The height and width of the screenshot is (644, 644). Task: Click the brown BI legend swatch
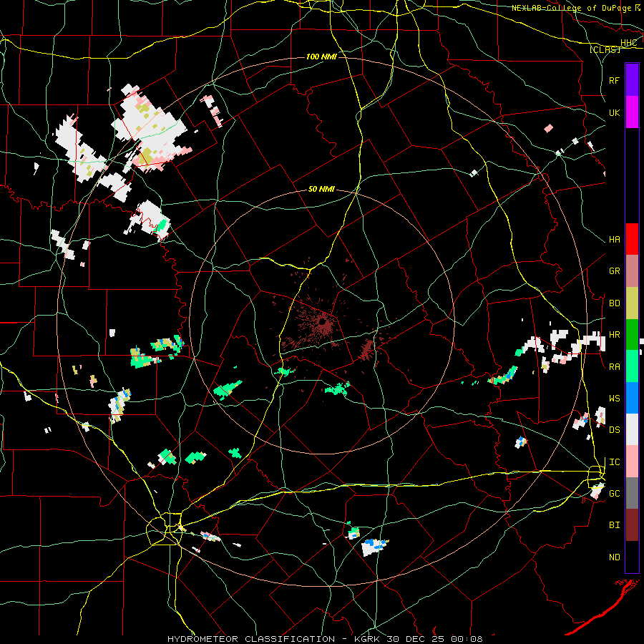[632, 525]
